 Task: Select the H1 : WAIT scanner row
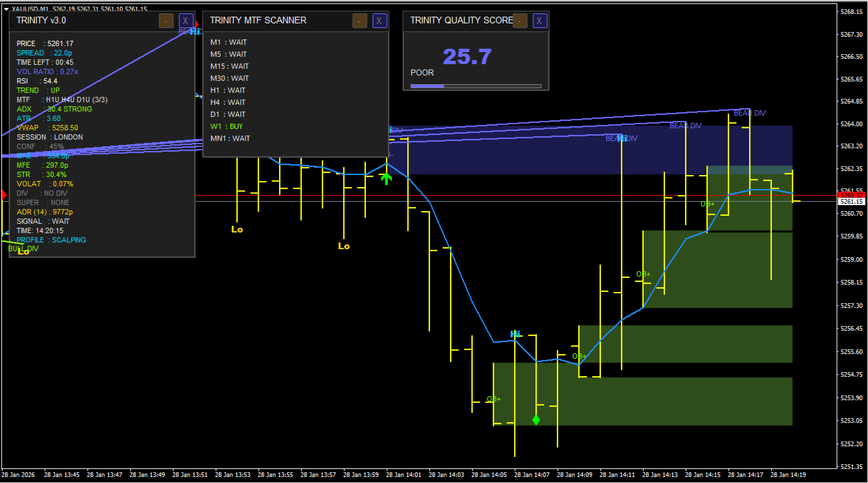click(228, 90)
